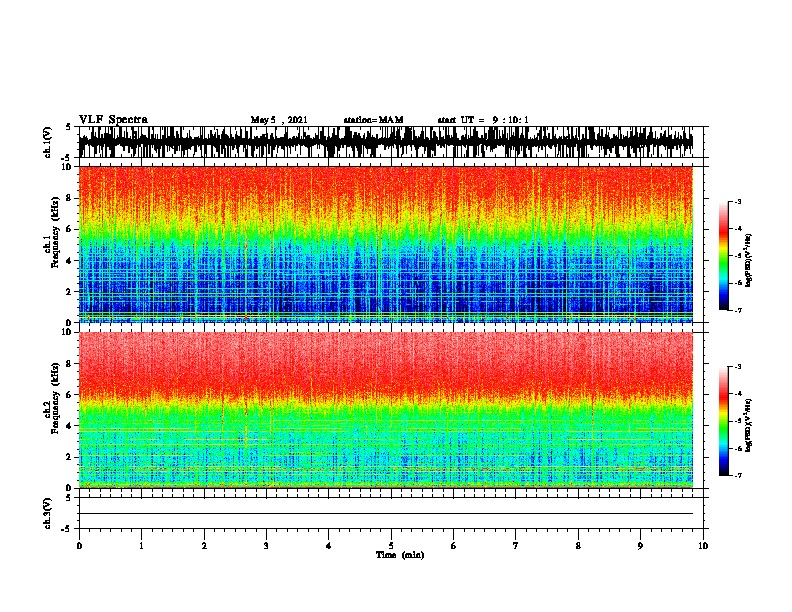
Task: Click the flat ch.3 voltage trace
Action: [x=386, y=514]
